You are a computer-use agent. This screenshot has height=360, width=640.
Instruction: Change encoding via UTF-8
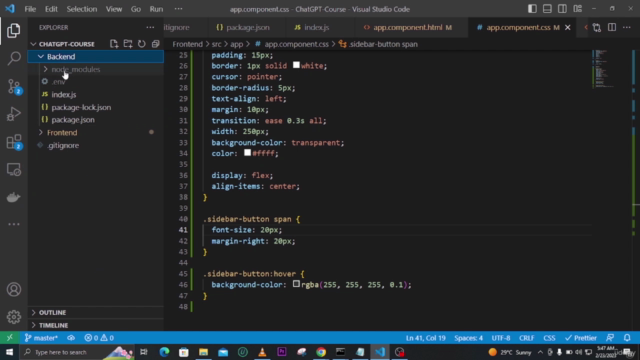(x=501, y=338)
